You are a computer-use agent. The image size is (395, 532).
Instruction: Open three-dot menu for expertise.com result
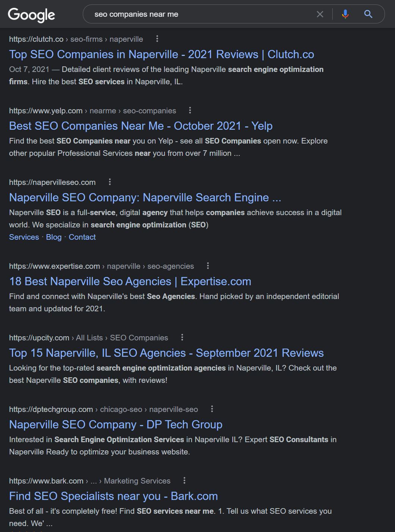[x=208, y=266]
